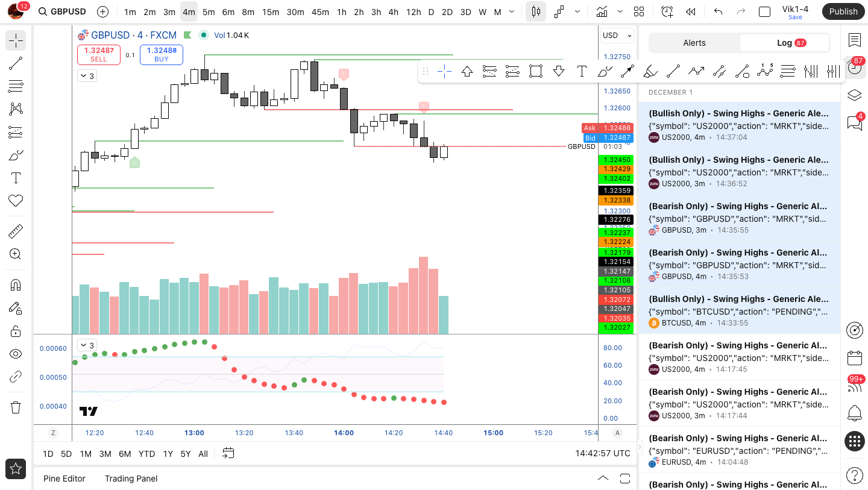The height and width of the screenshot is (490, 868).
Task: Pick the rectangle tool in floating toolbar
Action: [x=535, y=72]
